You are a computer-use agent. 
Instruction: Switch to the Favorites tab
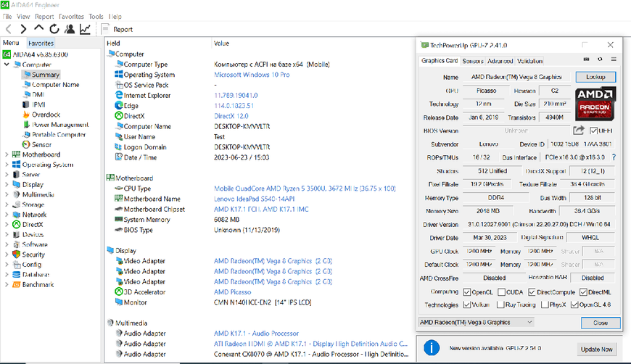point(41,43)
